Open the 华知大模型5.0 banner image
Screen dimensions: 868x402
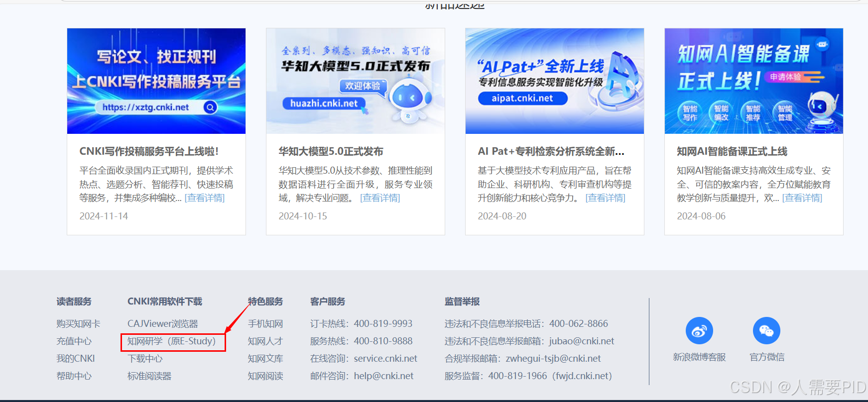pos(356,81)
